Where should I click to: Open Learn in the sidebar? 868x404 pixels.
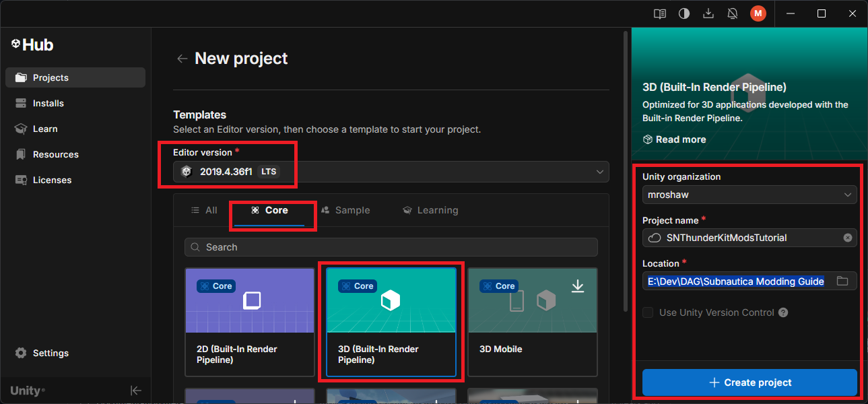[75, 129]
